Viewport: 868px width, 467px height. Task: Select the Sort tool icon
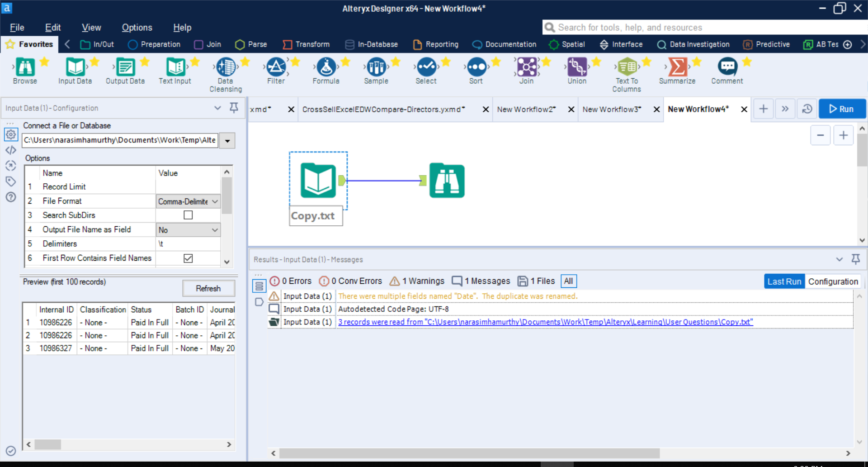(476, 67)
